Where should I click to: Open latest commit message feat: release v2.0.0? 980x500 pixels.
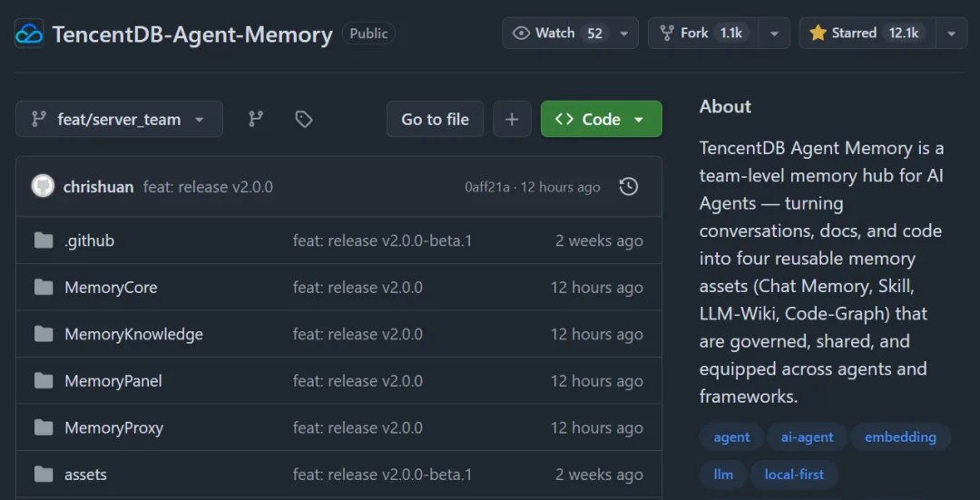(208, 187)
